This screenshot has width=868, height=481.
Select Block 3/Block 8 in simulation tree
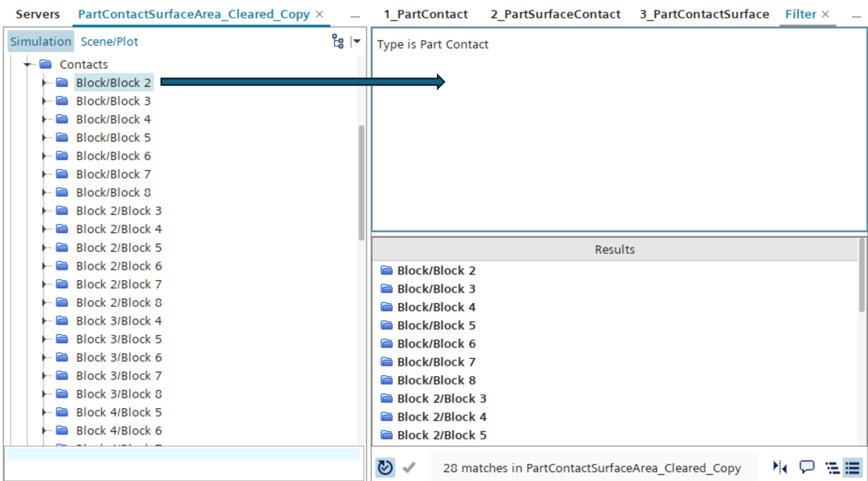[119, 394]
